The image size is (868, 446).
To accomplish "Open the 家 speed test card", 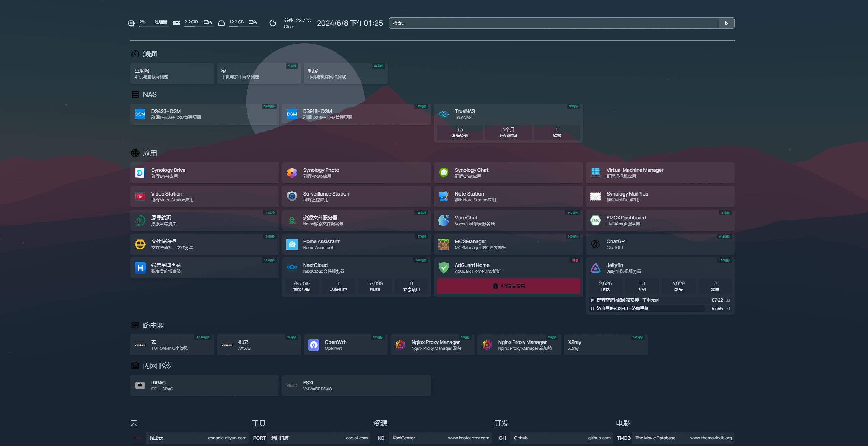I will [x=259, y=73].
